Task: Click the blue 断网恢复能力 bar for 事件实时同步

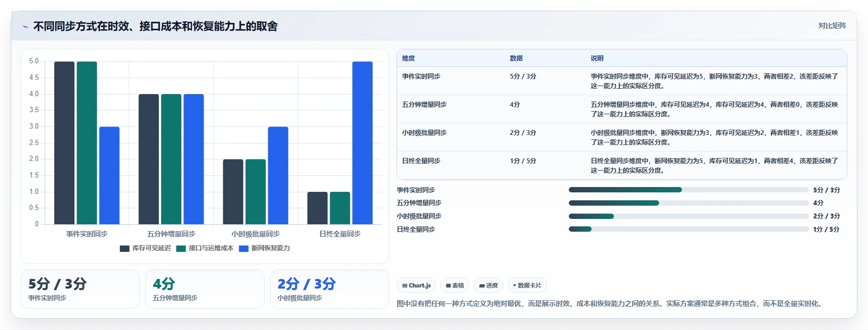Action: [109, 175]
